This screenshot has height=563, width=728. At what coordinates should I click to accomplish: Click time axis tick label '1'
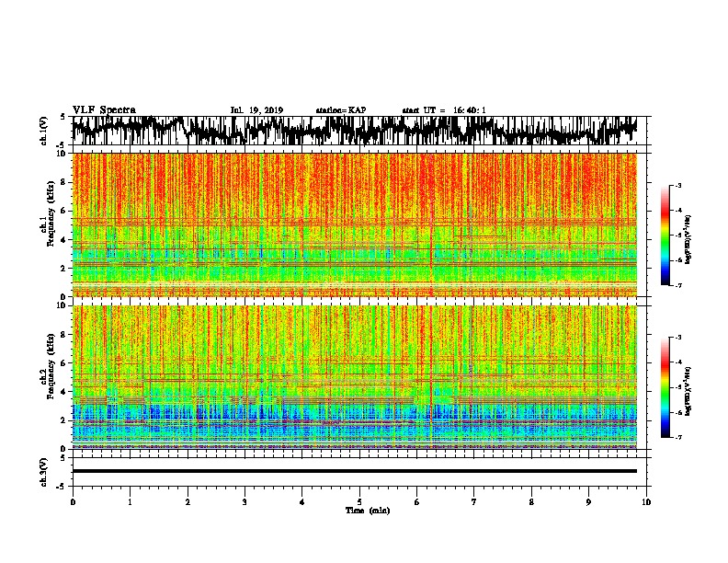(x=130, y=501)
